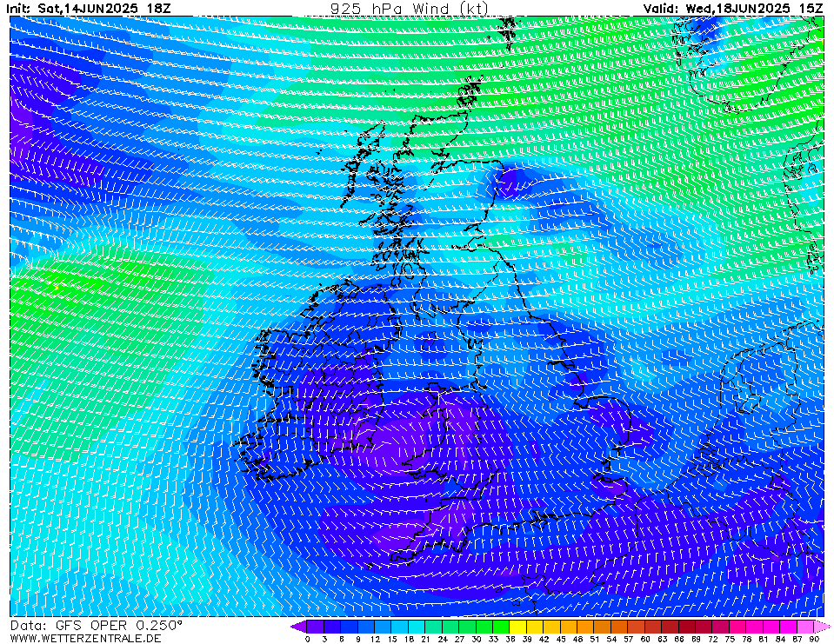Screen dimensions: 834x644
Task: Select the violet 0–3 kt color swatch
Action: click(x=316, y=627)
